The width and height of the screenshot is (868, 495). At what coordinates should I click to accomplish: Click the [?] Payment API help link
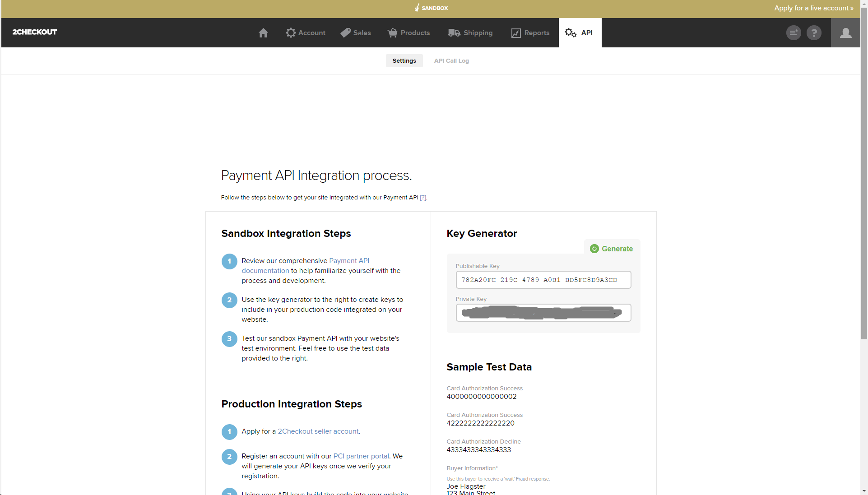tap(423, 198)
